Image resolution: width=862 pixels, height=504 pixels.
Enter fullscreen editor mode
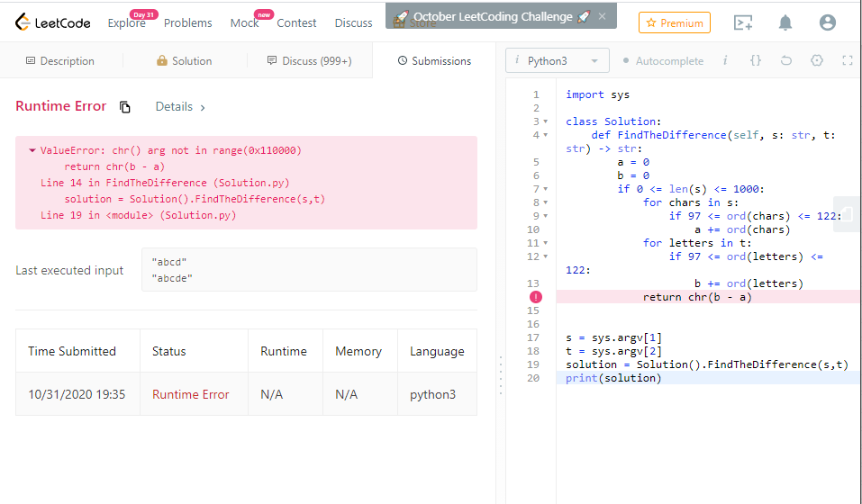[848, 60]
